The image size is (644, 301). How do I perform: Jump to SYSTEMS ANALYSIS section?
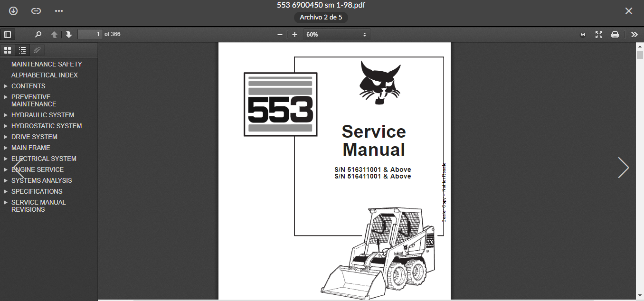[x=42, y=180]
